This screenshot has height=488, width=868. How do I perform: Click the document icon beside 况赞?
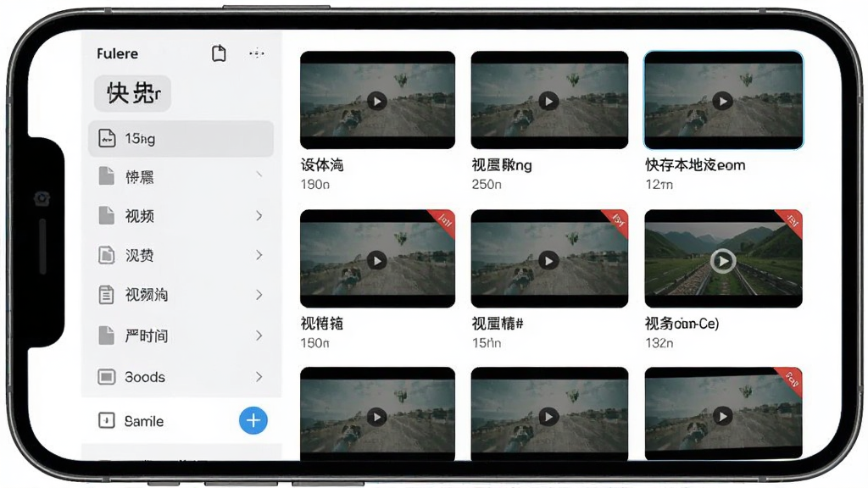point(106,254)
